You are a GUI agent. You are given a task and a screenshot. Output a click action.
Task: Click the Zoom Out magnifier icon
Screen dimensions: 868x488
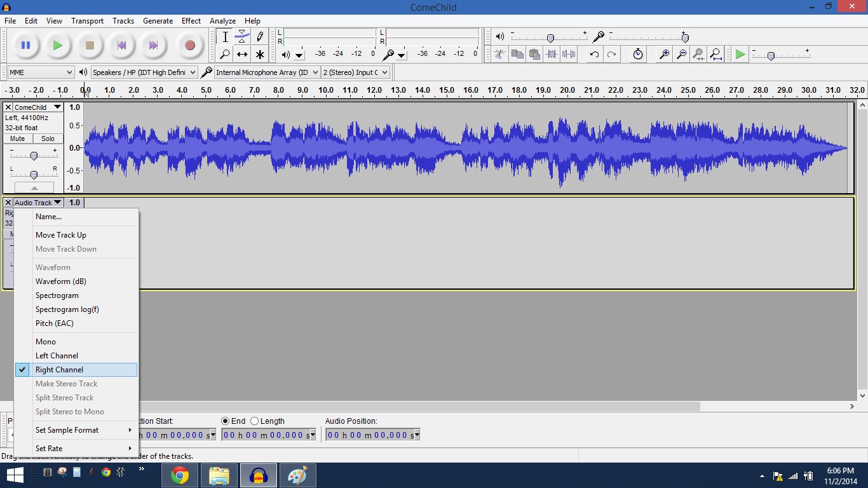681,55
